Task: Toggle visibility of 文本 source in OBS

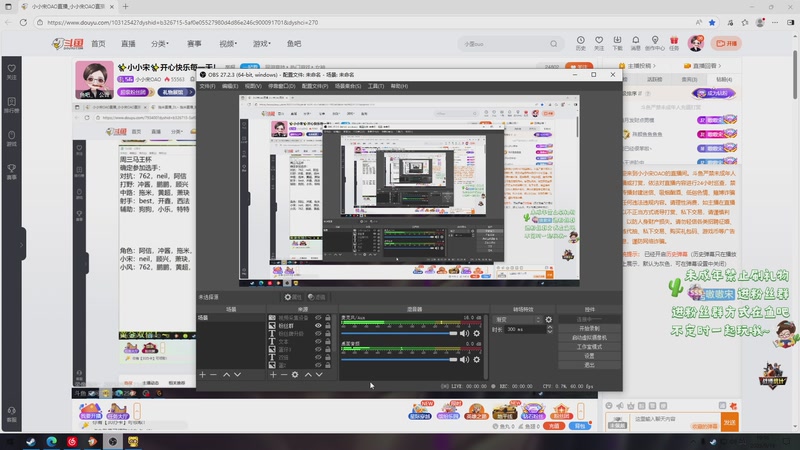Action: [318, 341]
